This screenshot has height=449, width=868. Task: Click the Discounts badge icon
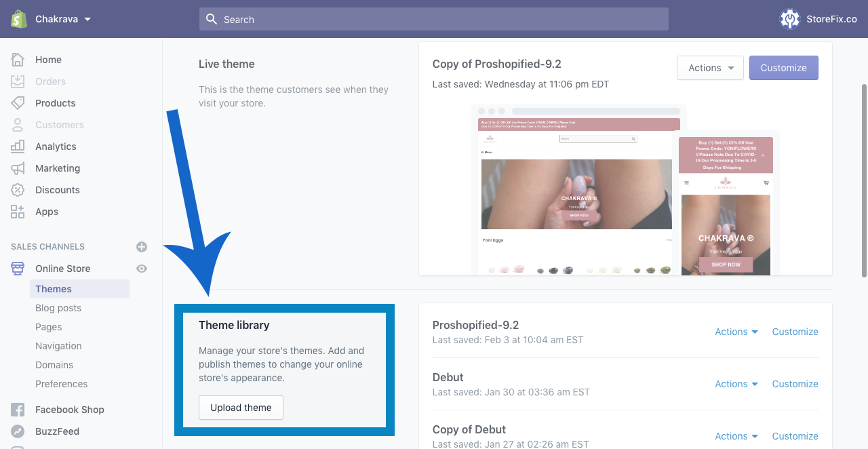coord(18,190)
